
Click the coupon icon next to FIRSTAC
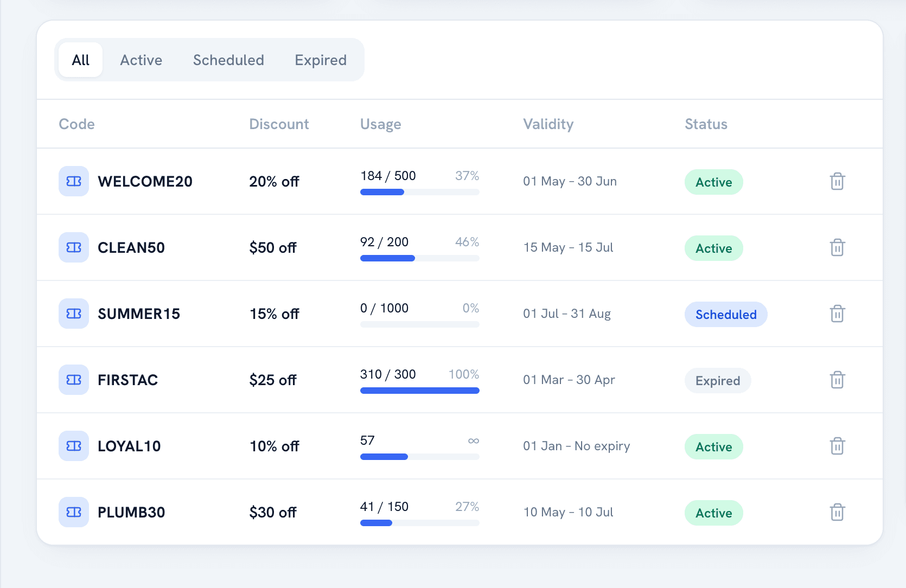pos(74,380)
